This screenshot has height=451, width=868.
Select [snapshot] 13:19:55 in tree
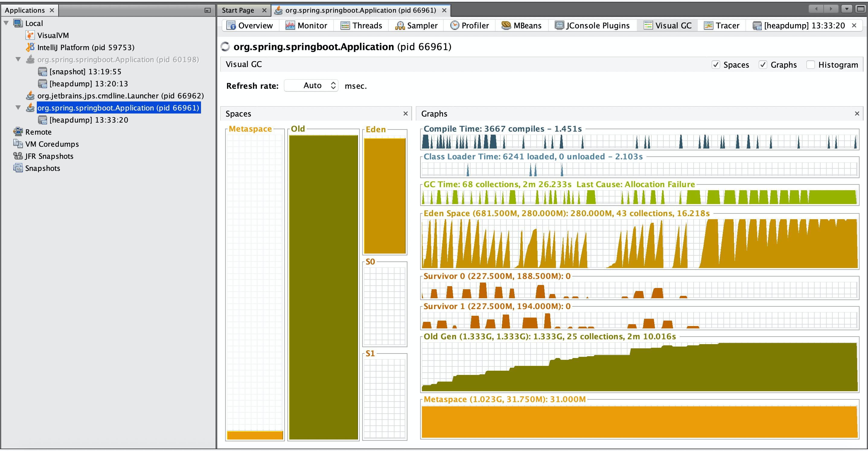[85, 72]
